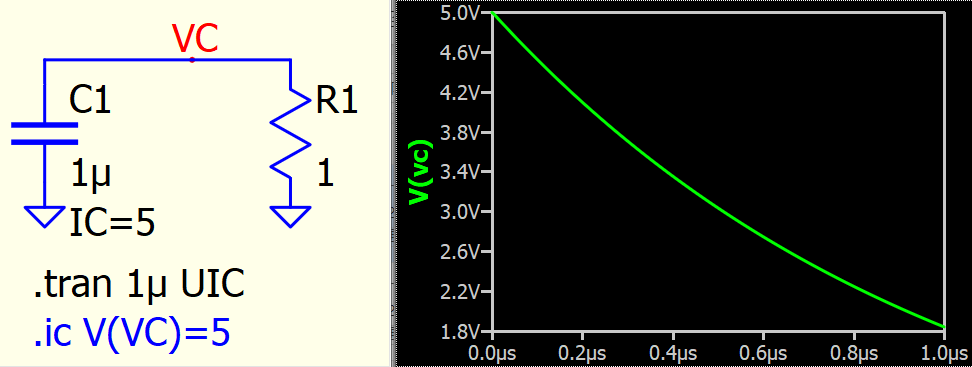The width and height of the screenshot is (972, 367).
Task: Click the C1 component name label
Action: (90, 100)
